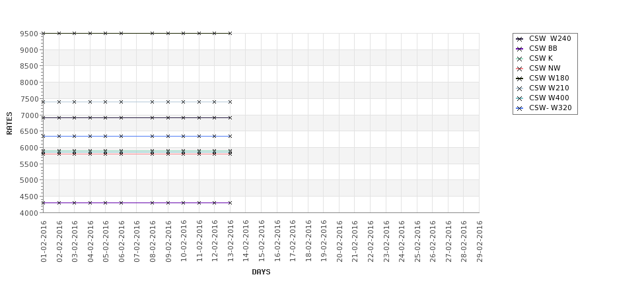Click CSW W180 data point on 03-02-2016
Screen dimensions: 644x283
(x=75, y=33)
